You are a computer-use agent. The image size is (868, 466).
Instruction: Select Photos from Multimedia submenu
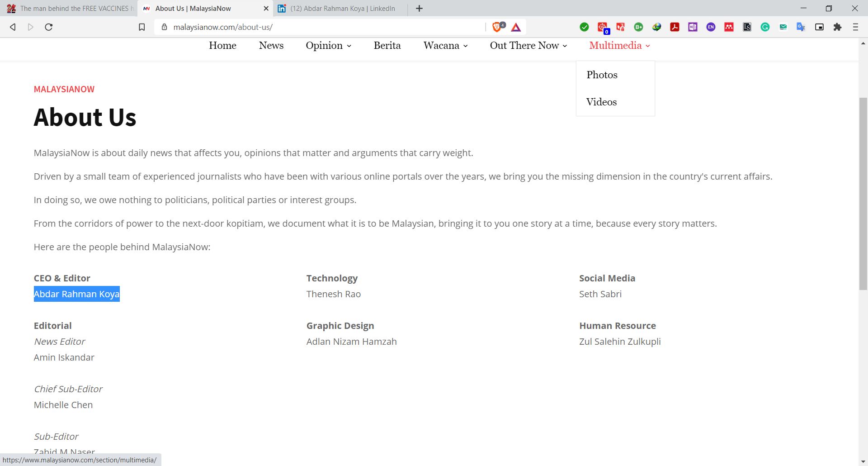click(602, 75)
